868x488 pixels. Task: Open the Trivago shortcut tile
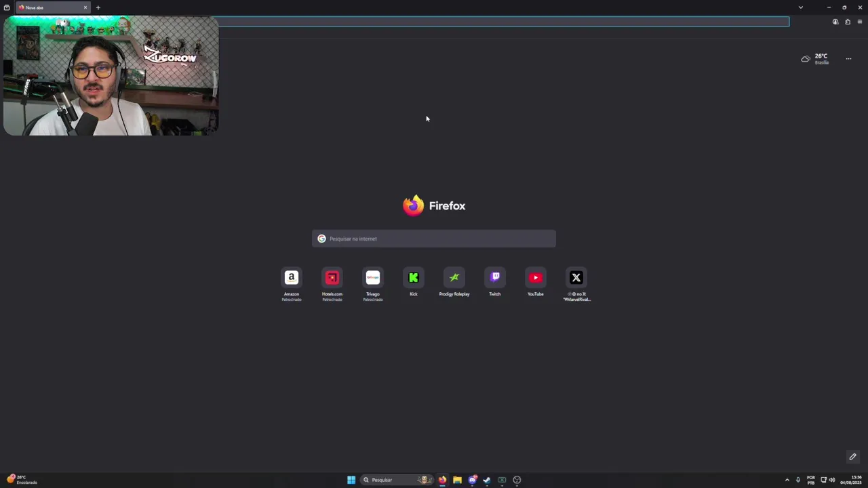point(373,277)
